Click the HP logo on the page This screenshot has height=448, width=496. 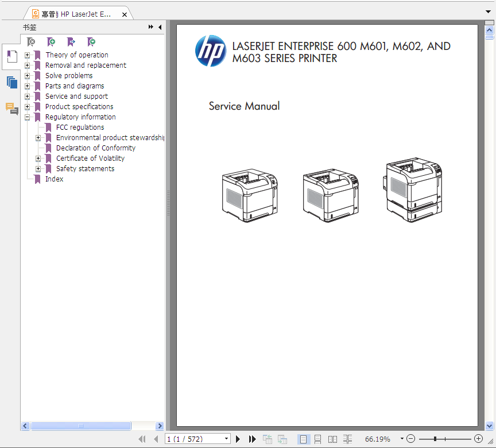coord(211,51)
